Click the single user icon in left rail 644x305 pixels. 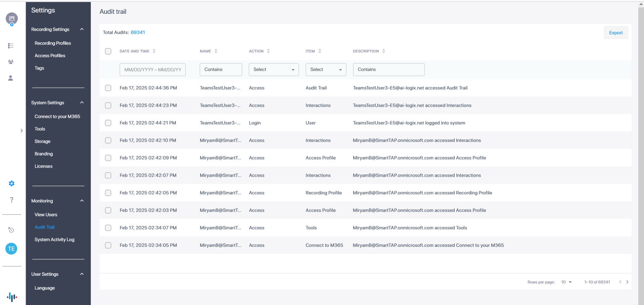click(11, 78)
